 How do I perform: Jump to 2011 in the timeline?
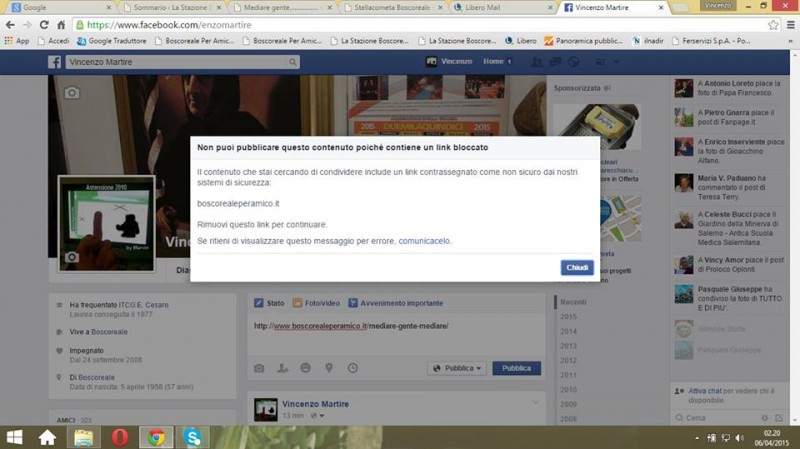pyautogui.click(x=568, y=375)
